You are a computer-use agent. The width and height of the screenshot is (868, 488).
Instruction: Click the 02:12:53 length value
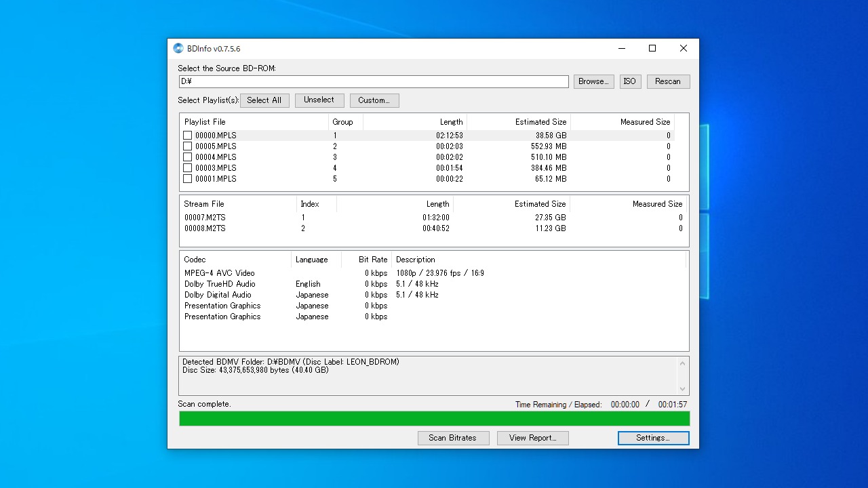450,136
